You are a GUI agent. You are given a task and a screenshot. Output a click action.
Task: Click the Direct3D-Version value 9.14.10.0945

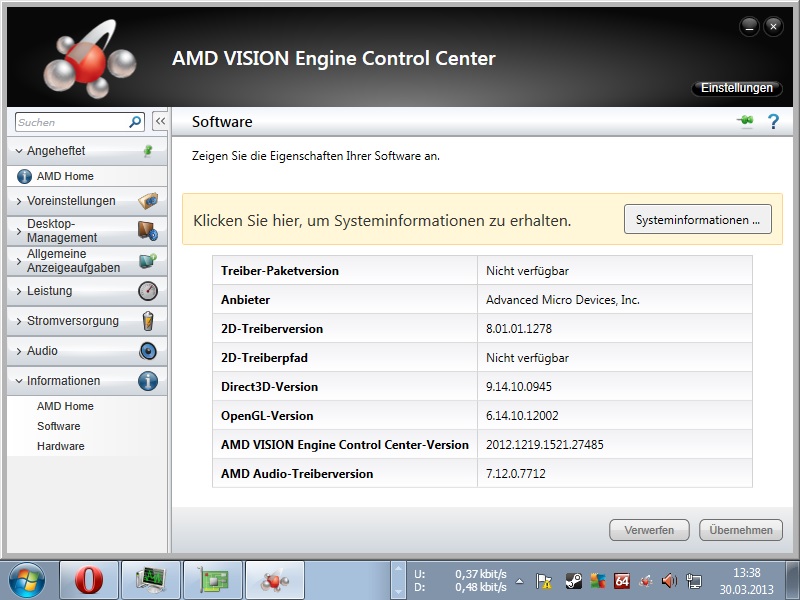[x=518, y=386]
